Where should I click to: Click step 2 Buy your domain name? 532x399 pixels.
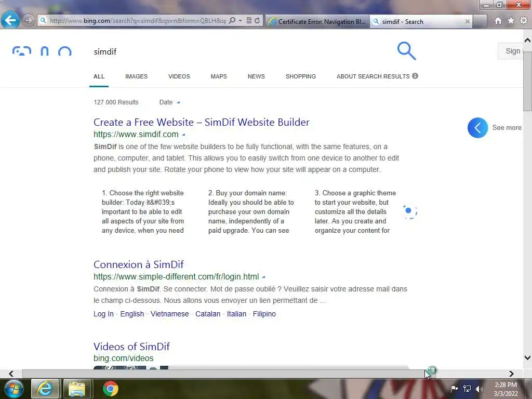[x=251, y=212]
